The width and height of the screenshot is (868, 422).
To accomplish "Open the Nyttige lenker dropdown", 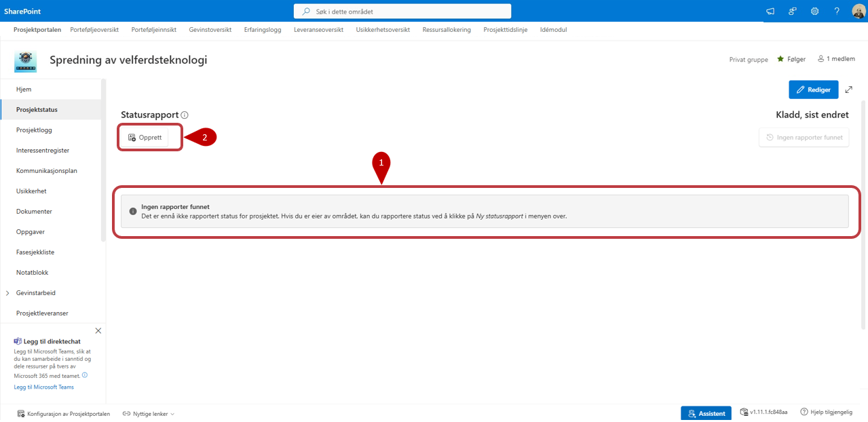I will coord(149,413).
